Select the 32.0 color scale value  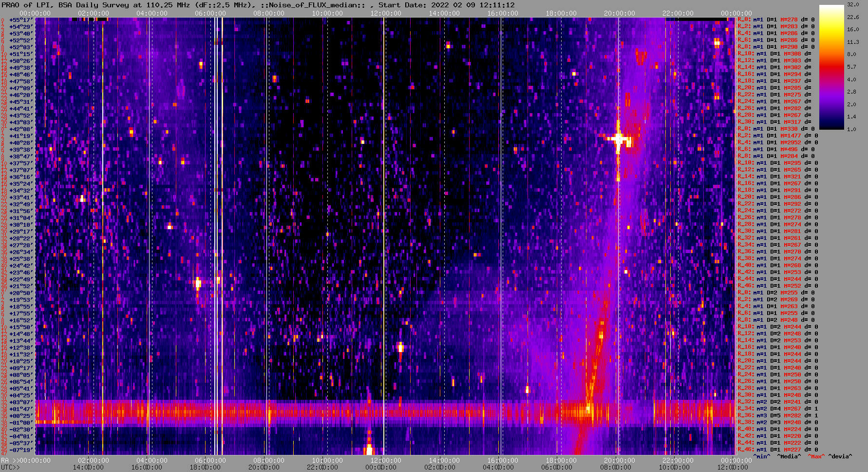pyautogui.click(x=853, y=4)
